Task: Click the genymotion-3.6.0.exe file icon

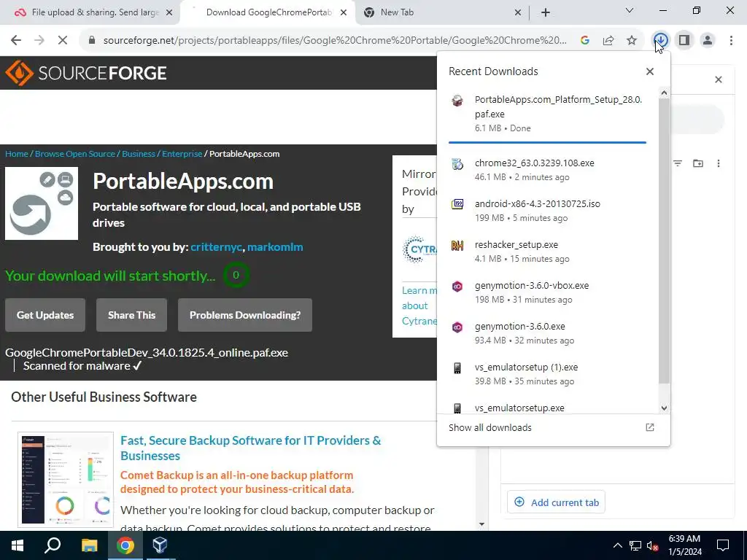Action: coord(457,327)
